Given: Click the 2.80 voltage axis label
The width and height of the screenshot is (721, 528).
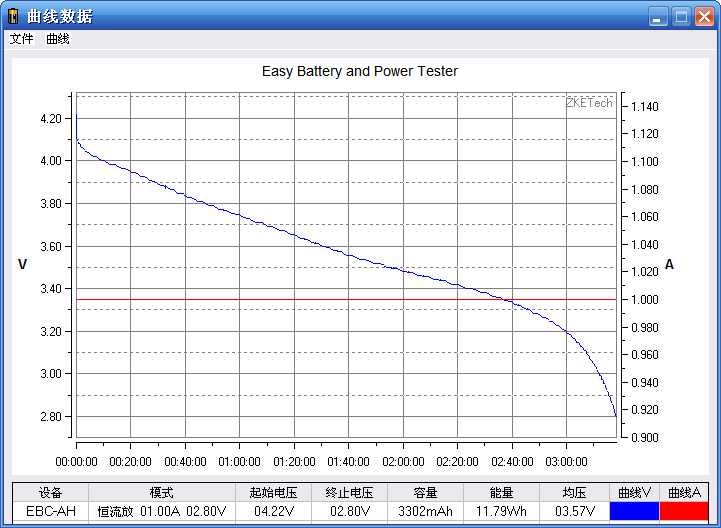Looking at the screenshot, I should (51, 417).
